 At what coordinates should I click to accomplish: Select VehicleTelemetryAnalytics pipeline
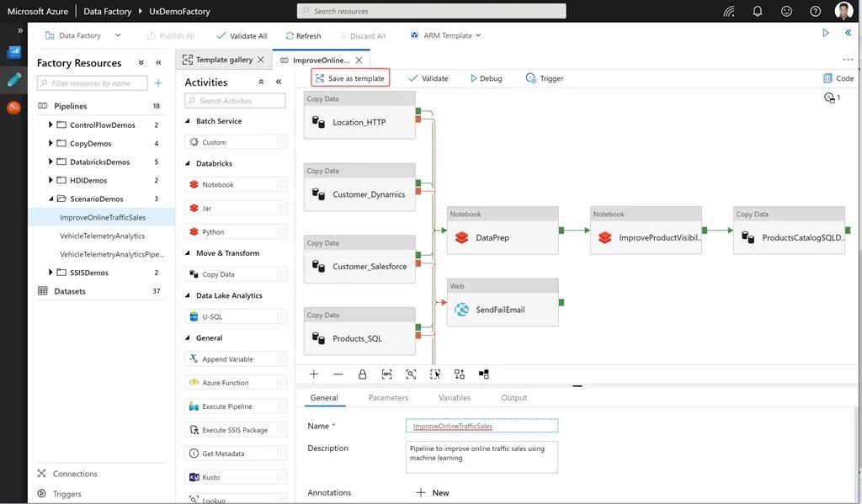pyautogui.click(x=102, y=236)
